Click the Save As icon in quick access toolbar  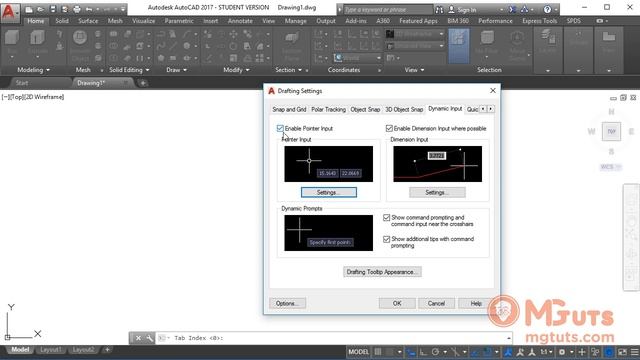[64, 9]
